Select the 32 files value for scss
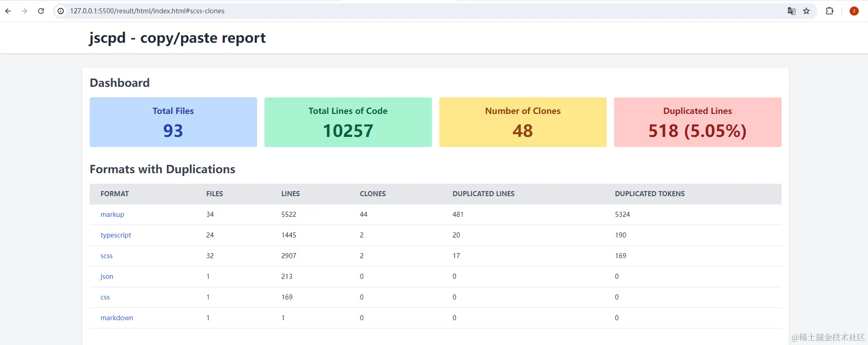Screen dimensions: 868x345 tap(210, 256)
